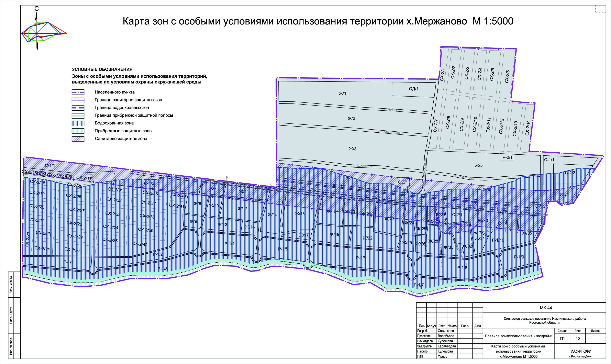Viewport: 611px width, 364px height.
Task: Select residential zone label Ж/16
Action: coord(300,214)
